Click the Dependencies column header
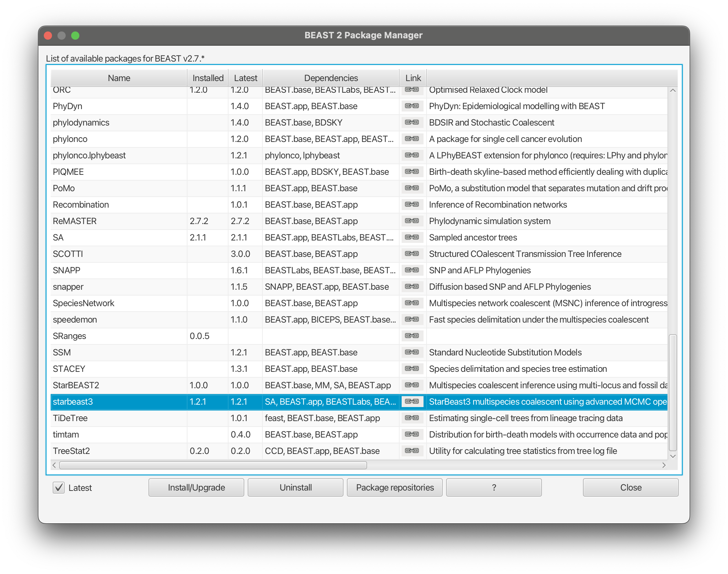 point(330,78)
